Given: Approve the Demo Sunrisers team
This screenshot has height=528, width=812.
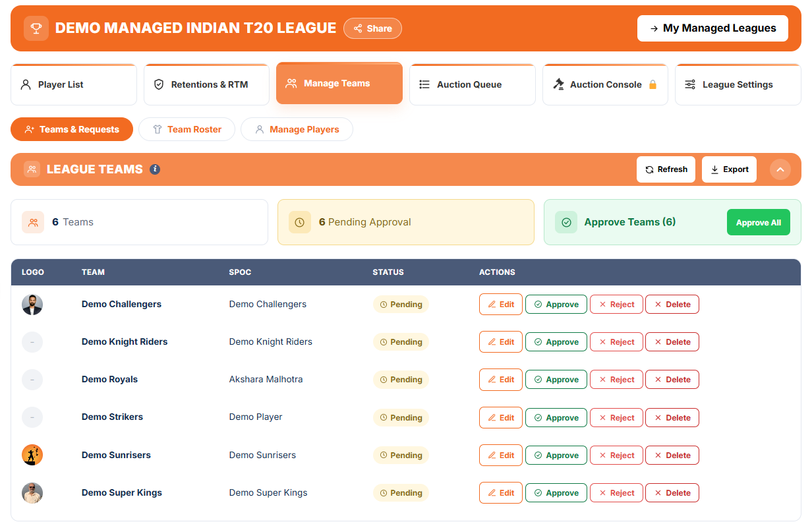Looking at the screenshot, I should pyautogui.click(x=556, y=455).
